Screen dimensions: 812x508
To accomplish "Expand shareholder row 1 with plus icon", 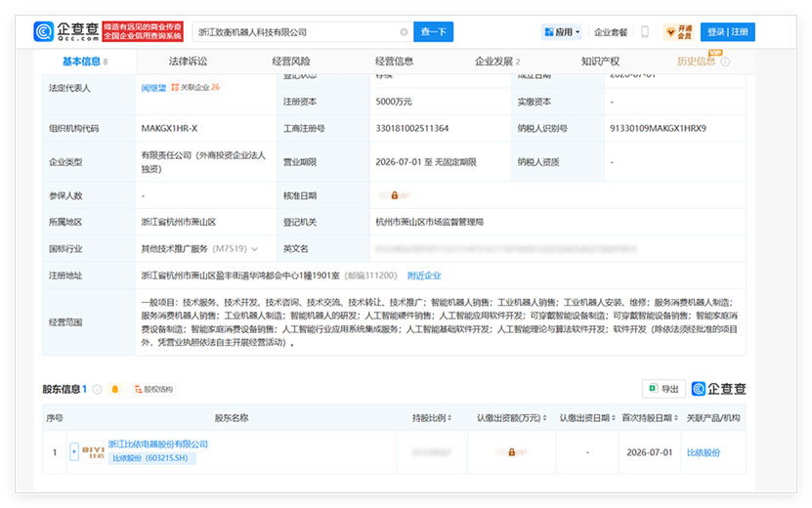I will [x=74, y=452].
